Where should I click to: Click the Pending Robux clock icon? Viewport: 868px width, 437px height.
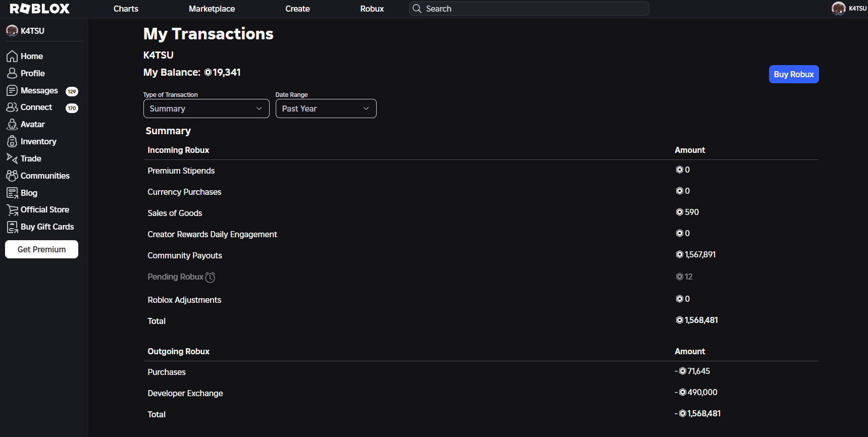coord(210,277)
